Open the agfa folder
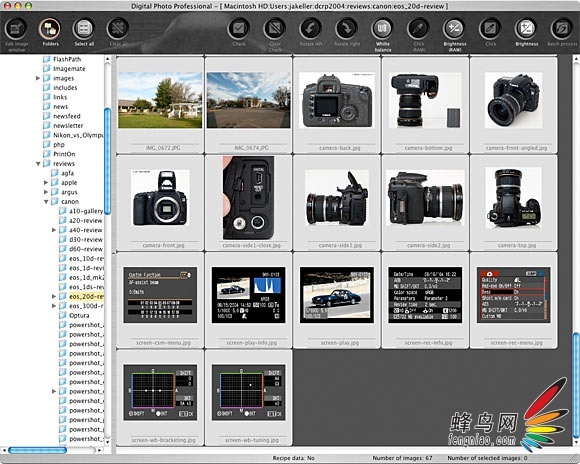This screenshot has height=464, width=580. click(62, 173)
